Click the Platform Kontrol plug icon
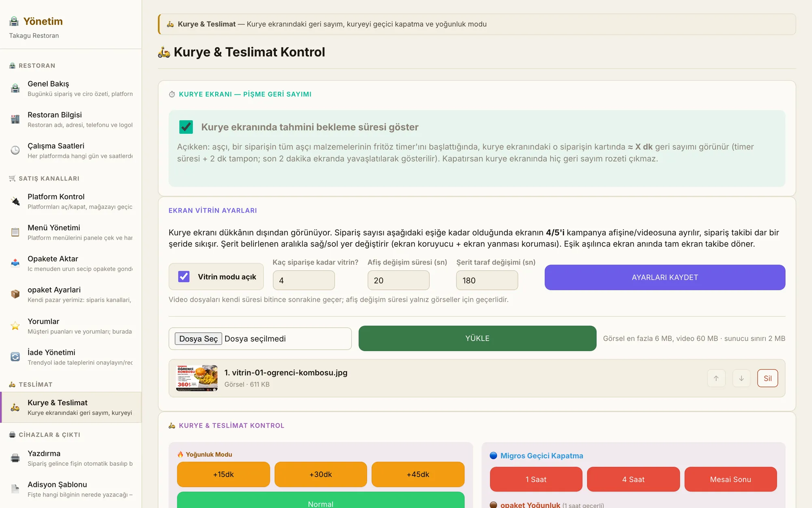Viewport: 812px width, 508px height. (15, 201)
